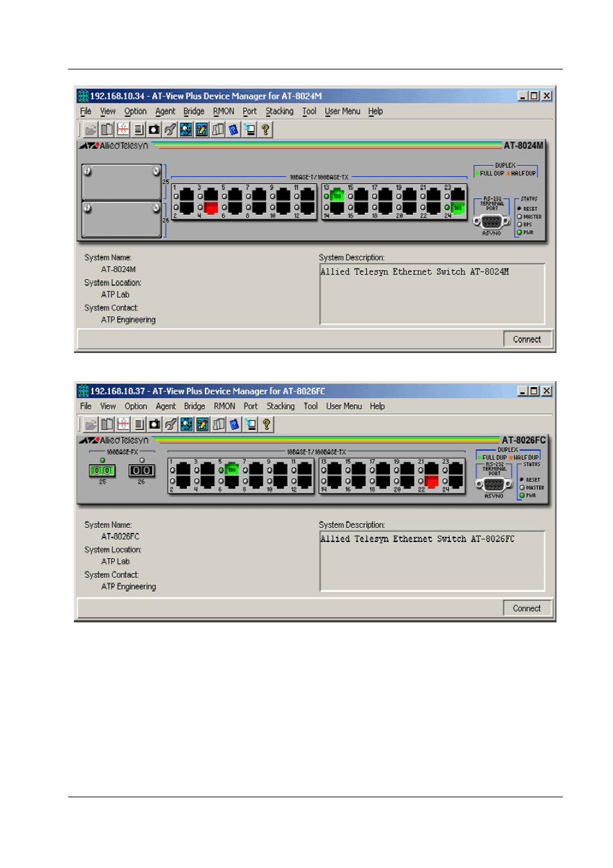Click the lined document icon in AT-8024M toolbar
Viewport: 613px width, 868px height.
138,130
